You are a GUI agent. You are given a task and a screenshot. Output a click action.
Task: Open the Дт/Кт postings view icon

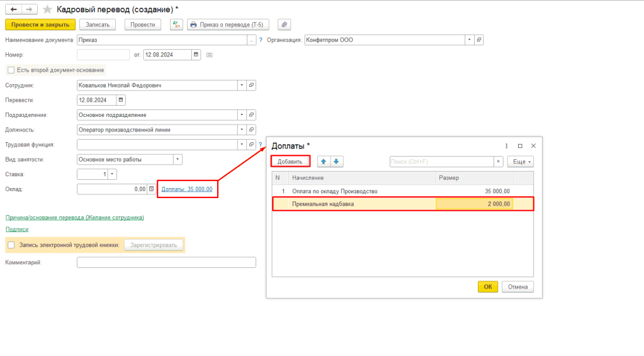(176, 25)
